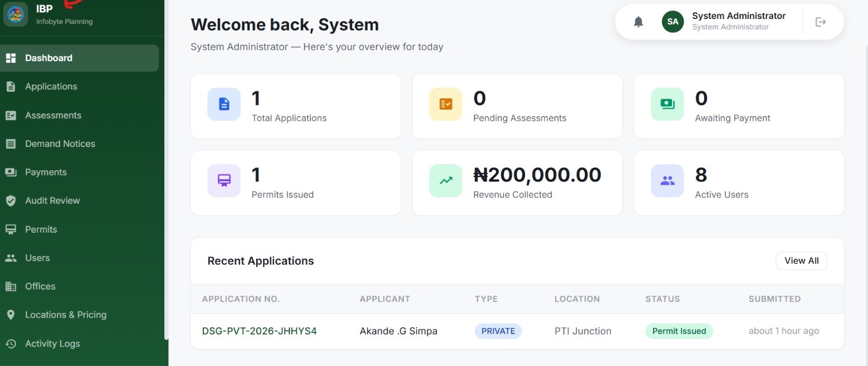Image resolution: width=868 pixels, height=366 pixels.
Task: Click the APPLICANT column header
Action: pyautogui.click(x=385, y=299)
